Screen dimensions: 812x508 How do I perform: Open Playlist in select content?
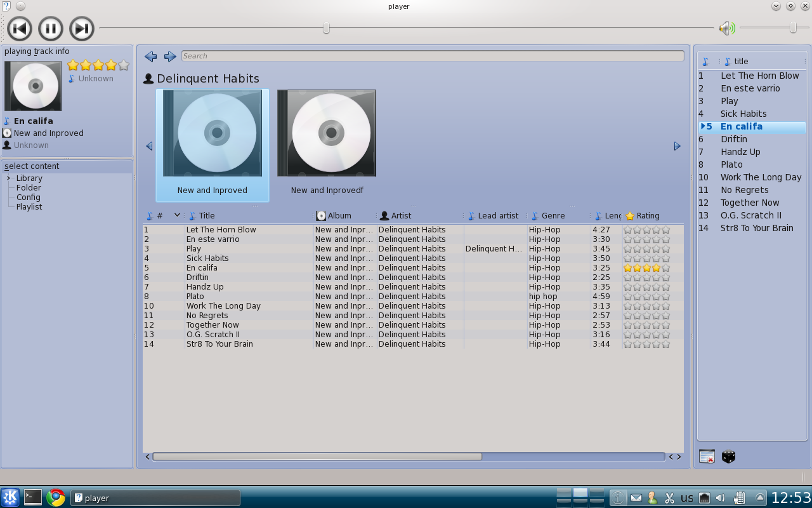click(29, 207)
